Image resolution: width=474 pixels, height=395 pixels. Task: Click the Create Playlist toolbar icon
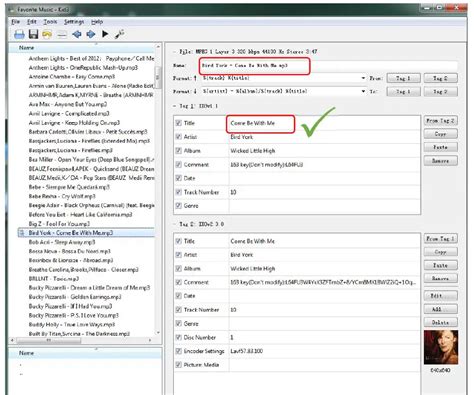coord(62,34)
